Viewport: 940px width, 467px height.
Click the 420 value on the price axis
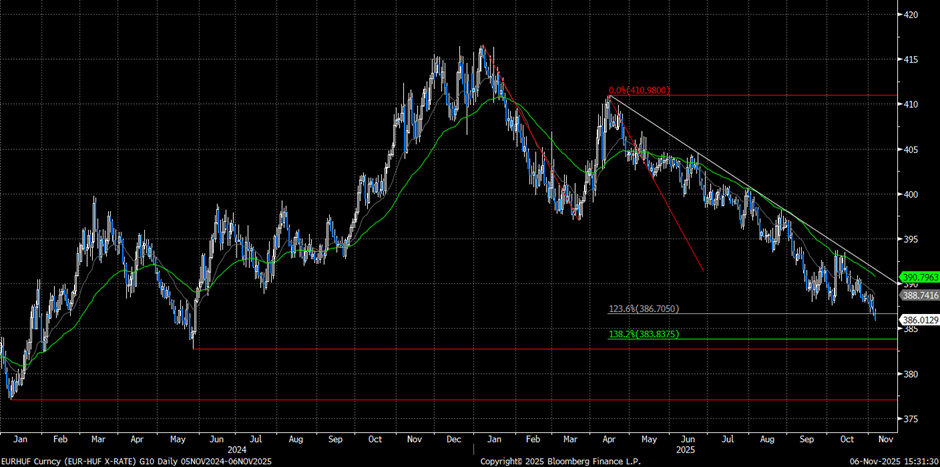click(912, 14)
